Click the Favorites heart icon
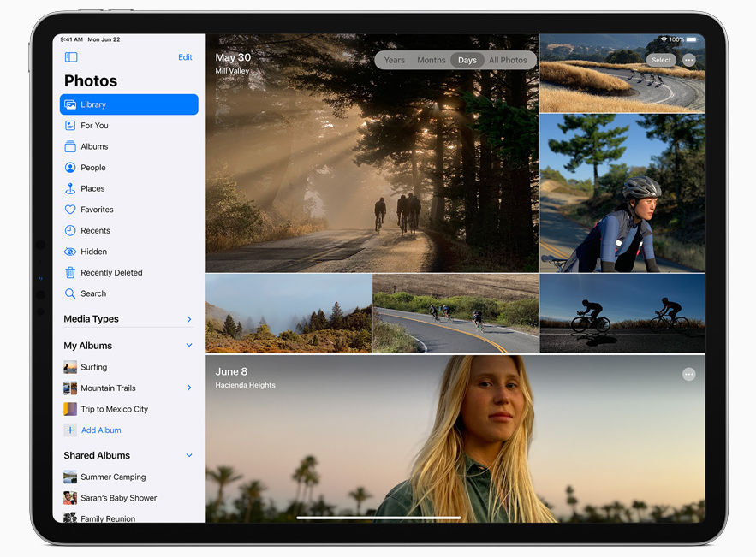This screenshot has width=756, height=557. click(x=70, y=210)
